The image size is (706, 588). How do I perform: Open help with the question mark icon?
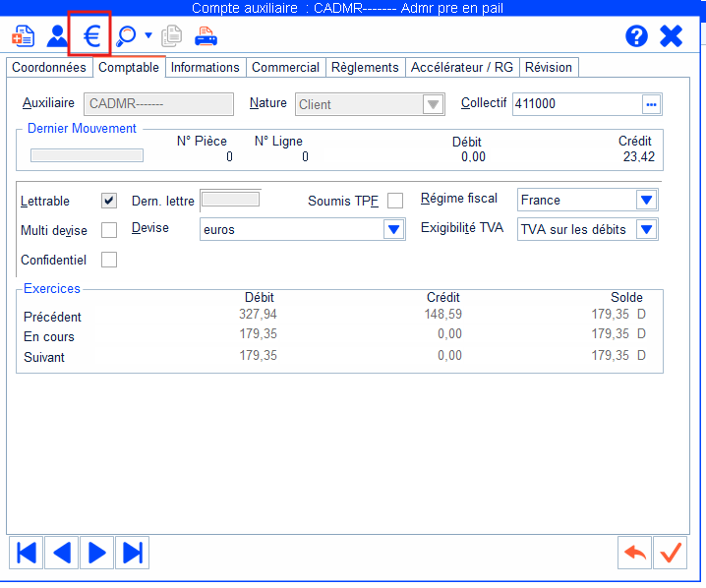(x=637, y=36)
